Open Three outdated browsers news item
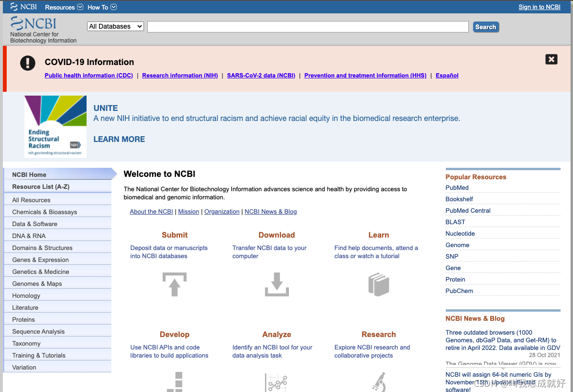 click(x=503, y=340)
